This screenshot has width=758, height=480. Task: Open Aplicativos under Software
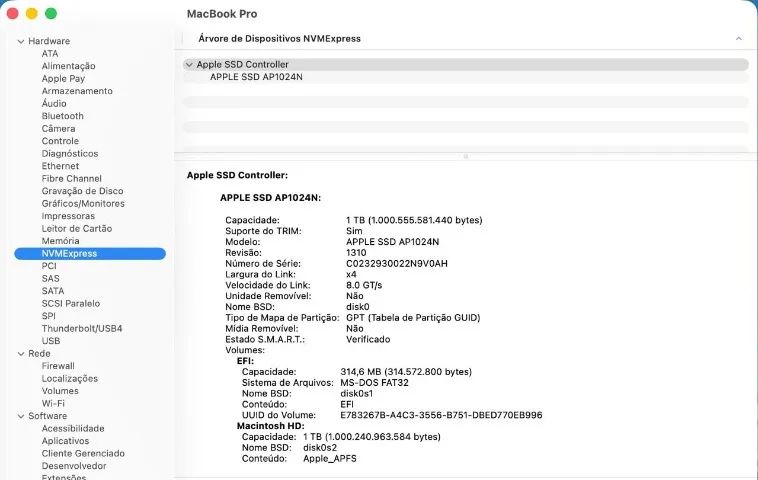pos(65,441)
